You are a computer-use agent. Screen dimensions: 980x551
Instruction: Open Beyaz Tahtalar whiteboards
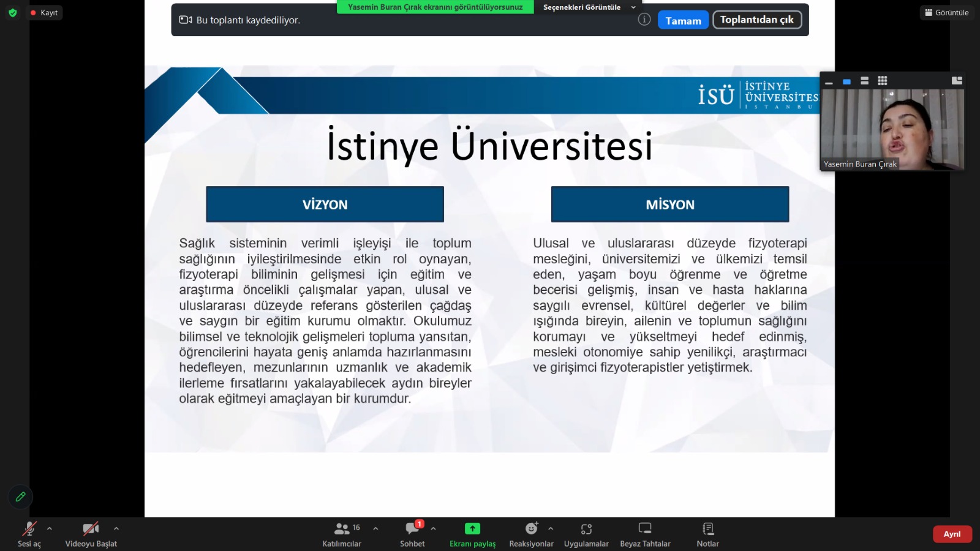click(645, 534)
